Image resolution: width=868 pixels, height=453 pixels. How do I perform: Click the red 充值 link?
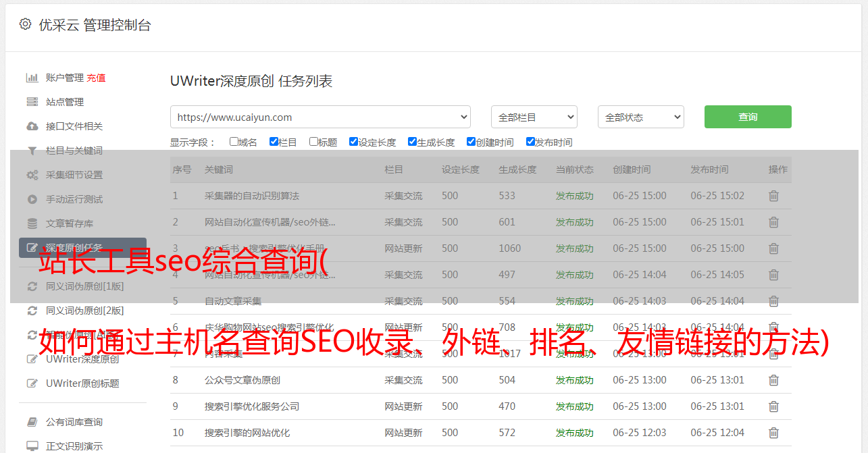click(96, 78)
